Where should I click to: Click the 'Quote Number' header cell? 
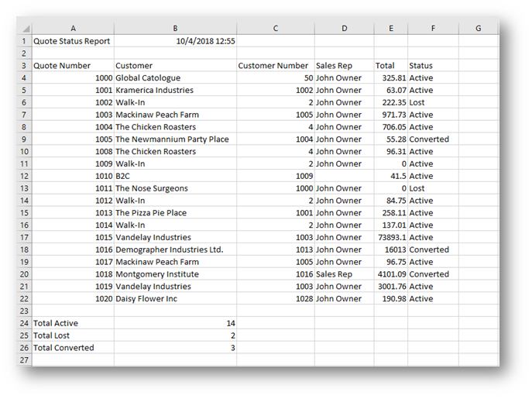pos(73,66)
